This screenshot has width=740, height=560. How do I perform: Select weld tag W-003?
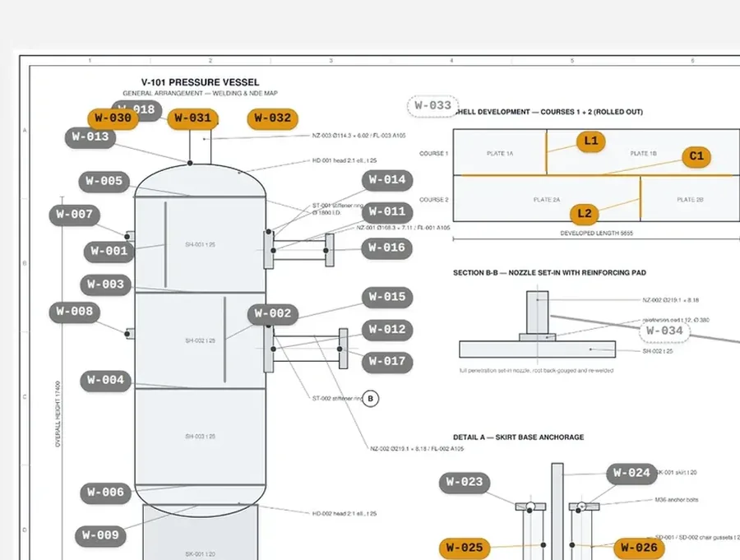pyautogui.click(x=105, y=285)
